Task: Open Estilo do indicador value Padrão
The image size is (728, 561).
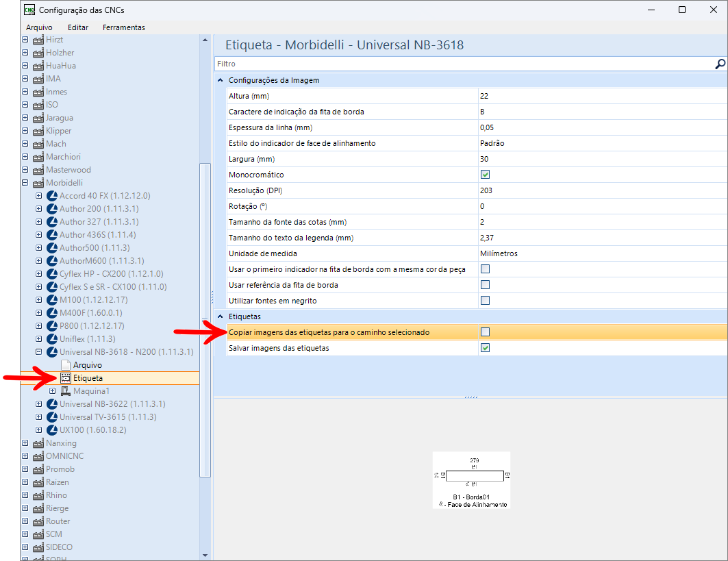Action: pos(602,143)
